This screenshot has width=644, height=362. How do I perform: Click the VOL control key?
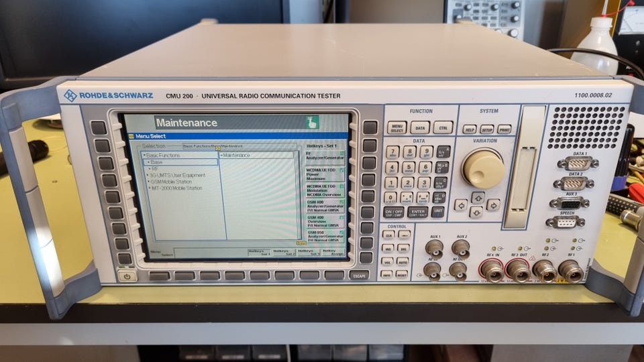click(387, 261)
